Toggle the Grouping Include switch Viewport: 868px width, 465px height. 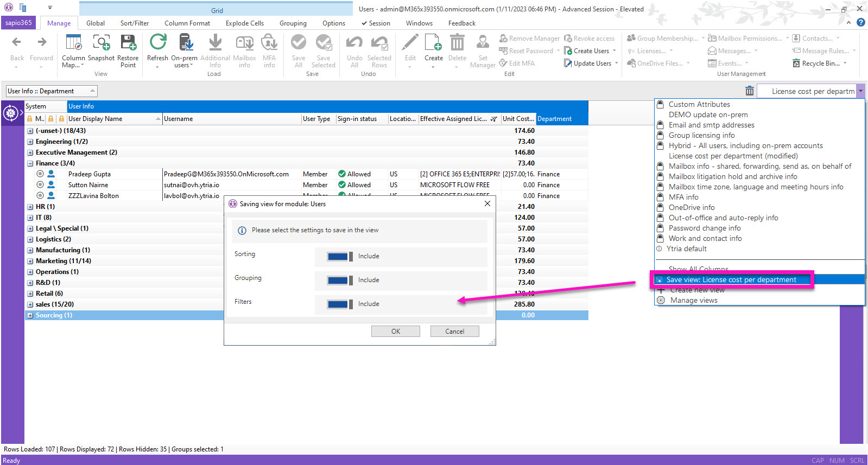click(340, 281)
